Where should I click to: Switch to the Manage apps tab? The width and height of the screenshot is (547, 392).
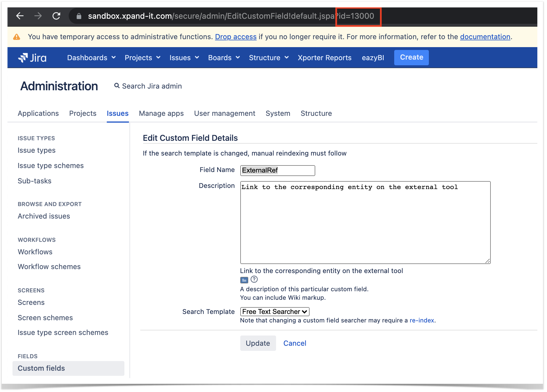point(161,113)
